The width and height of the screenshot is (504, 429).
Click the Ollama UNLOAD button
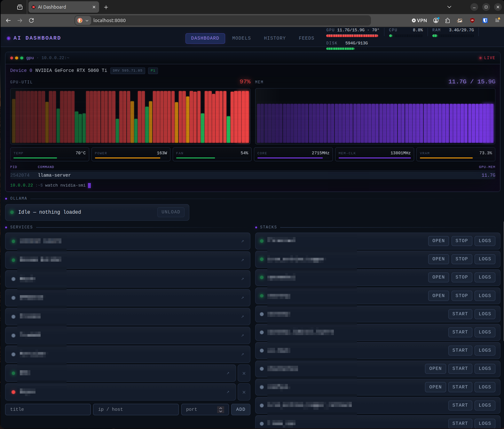(x=171, y=212)
